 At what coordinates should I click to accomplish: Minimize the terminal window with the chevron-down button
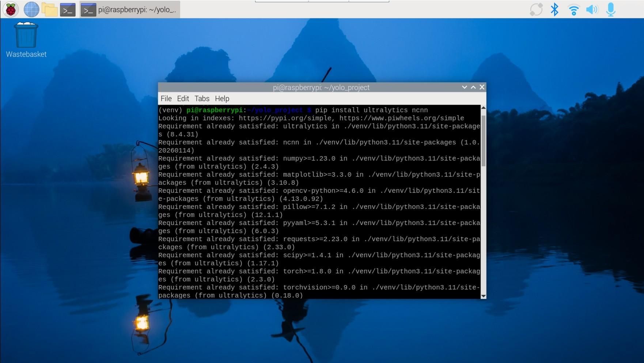(464, 87)
